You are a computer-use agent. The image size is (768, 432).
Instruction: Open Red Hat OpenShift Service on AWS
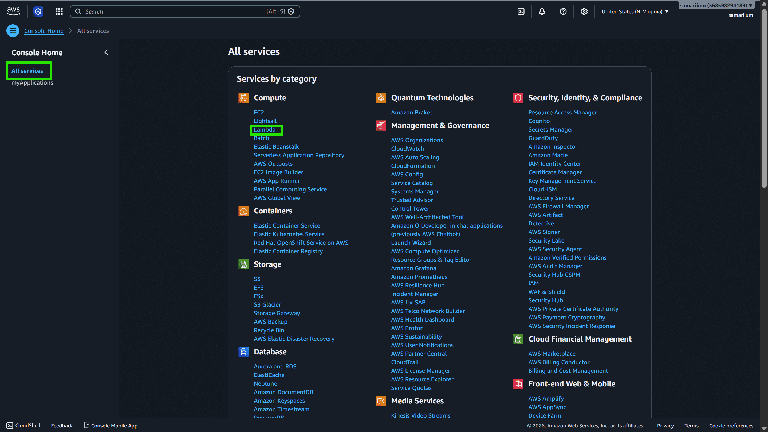301,242
